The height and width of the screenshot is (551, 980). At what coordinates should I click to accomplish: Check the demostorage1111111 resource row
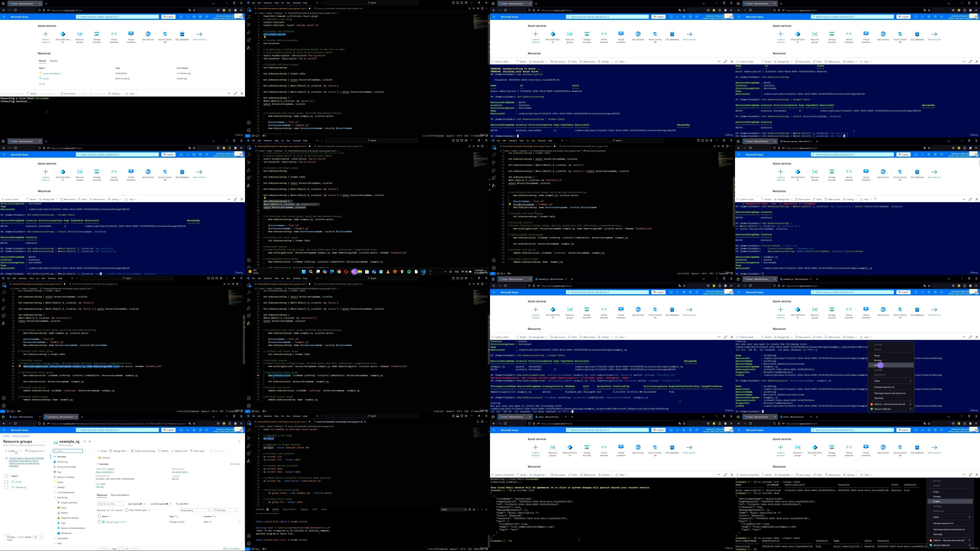99,522
